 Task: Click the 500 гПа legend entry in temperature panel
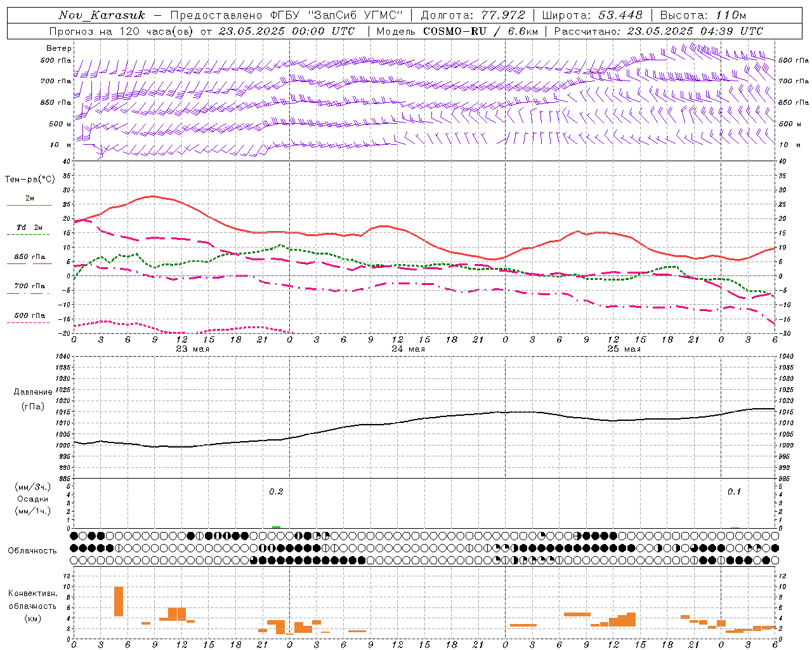tap(30, 315)
